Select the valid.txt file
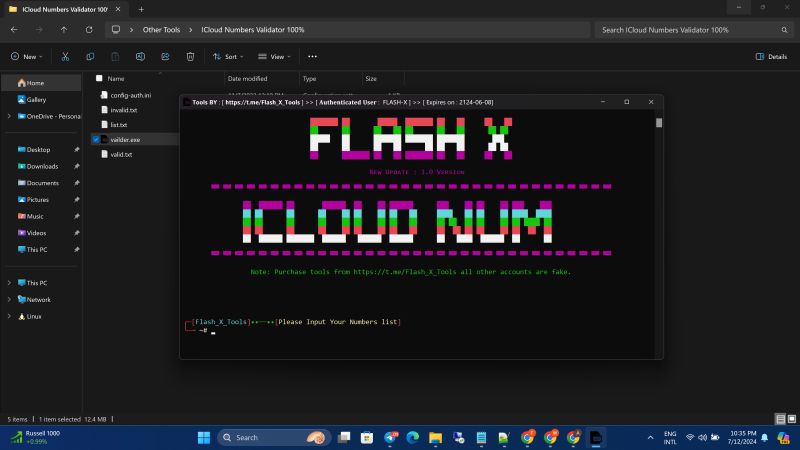 (x=121, y=154)
